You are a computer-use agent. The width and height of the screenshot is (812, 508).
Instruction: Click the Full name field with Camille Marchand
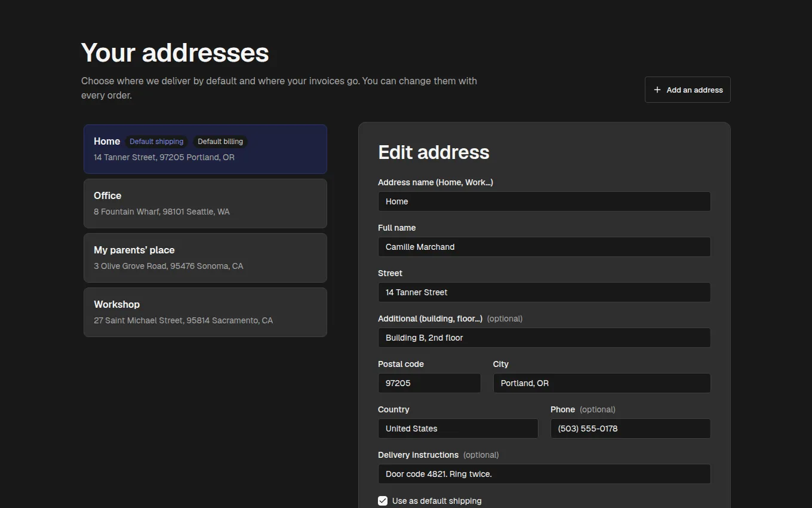click(545, 247)
